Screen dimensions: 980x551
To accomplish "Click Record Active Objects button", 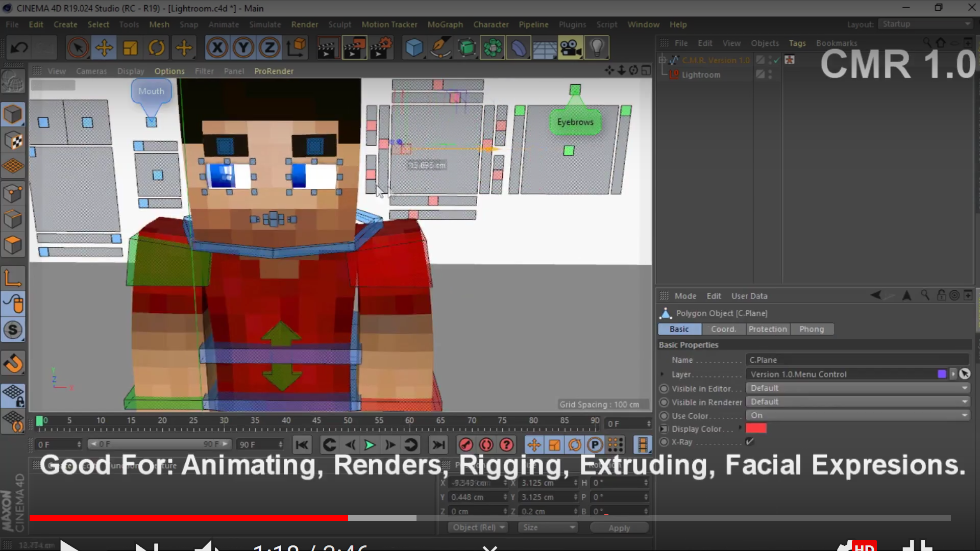I will [465, 445].
